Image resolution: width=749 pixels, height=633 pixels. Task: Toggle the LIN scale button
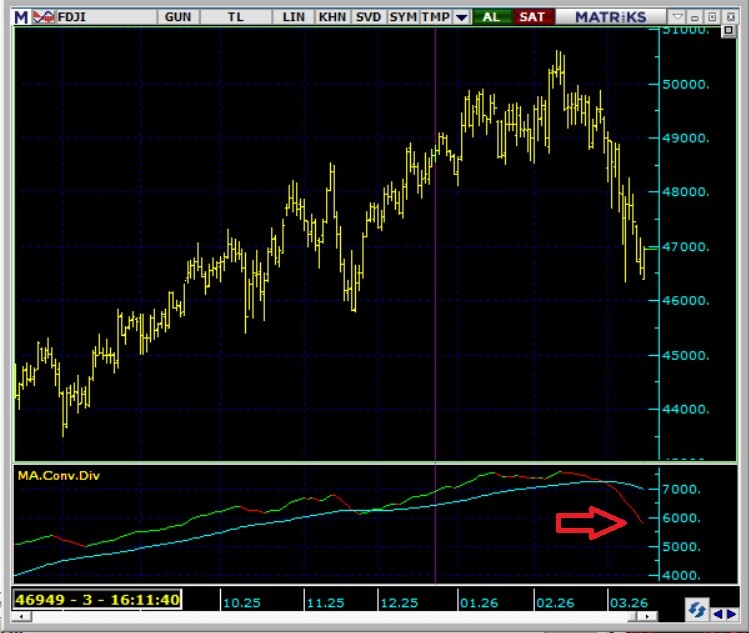(x=294, y=17)
